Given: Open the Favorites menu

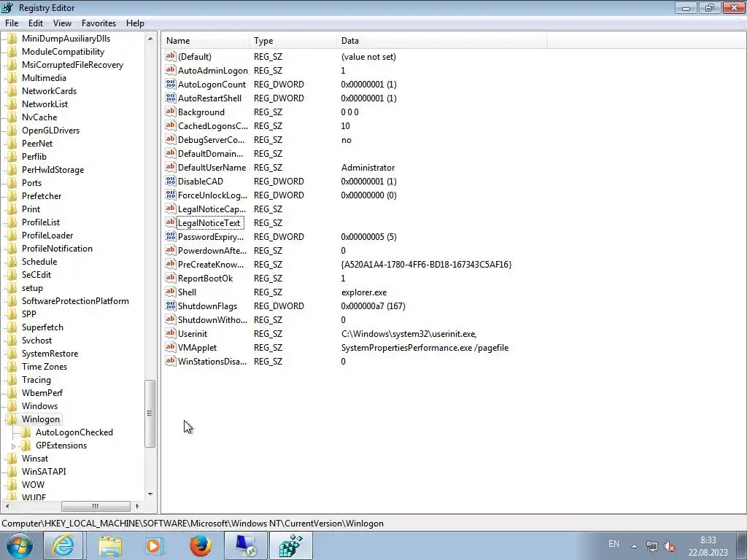Looking at the screenshot, I should click(x=98, y=23).
